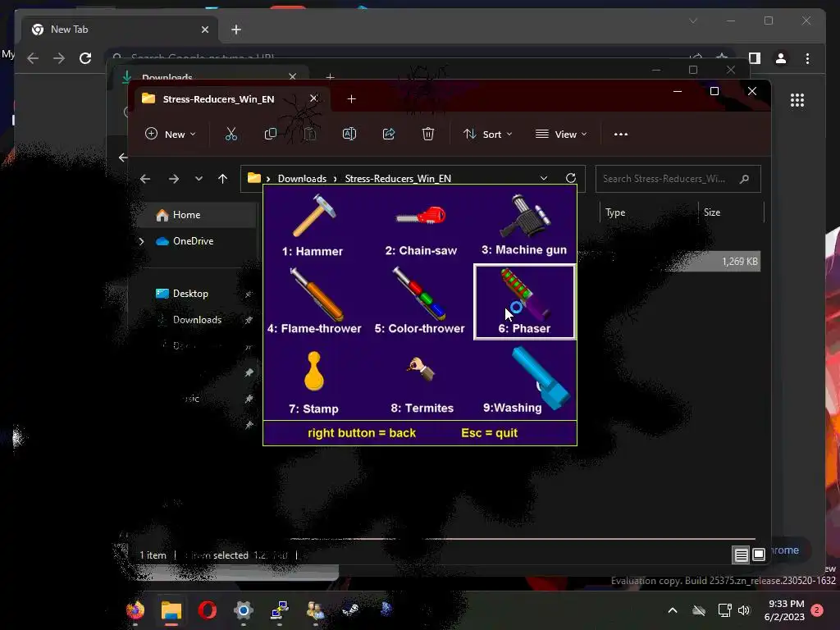This screenshot has height=630, width=840.
Task: Open Chrome side panel icon
Action: coord(755,58)
